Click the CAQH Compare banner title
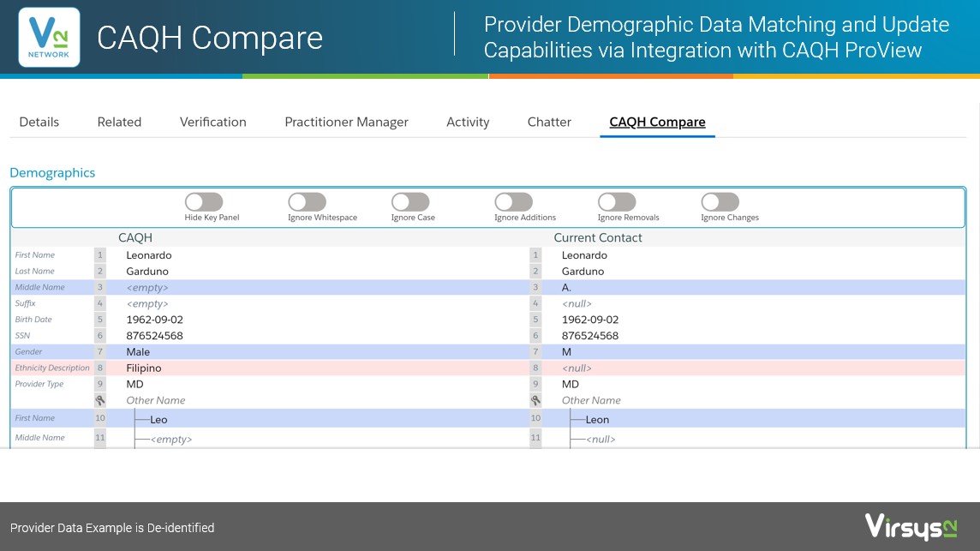 [210, 38]
